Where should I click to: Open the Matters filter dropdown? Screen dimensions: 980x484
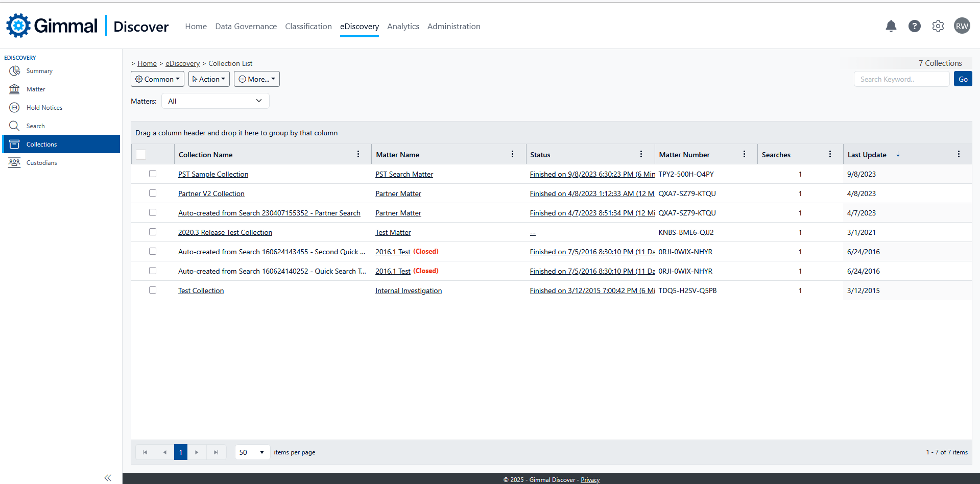215,101
